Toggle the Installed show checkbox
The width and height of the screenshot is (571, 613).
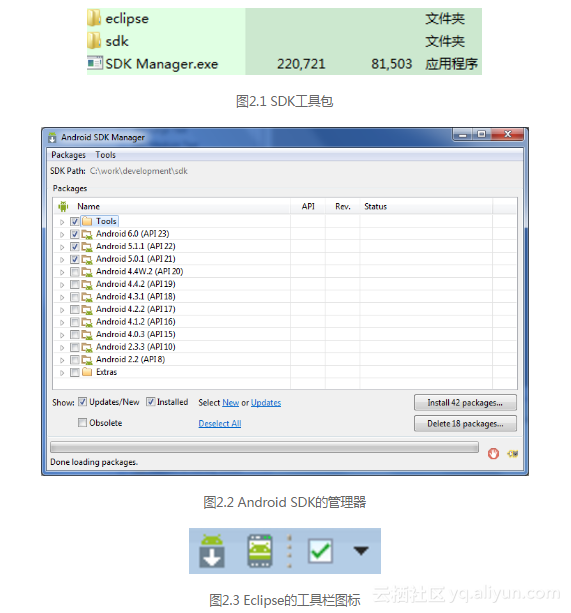150,402
